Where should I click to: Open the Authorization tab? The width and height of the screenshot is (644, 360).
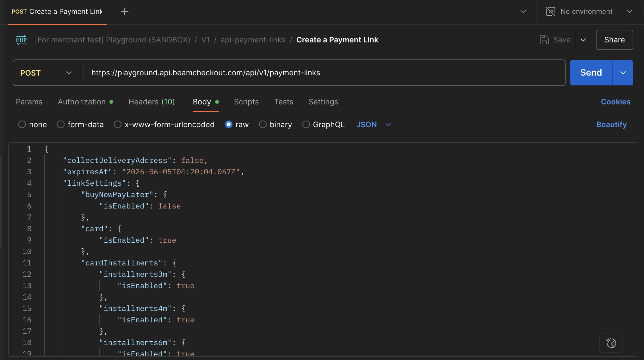(x=85, y=102)
